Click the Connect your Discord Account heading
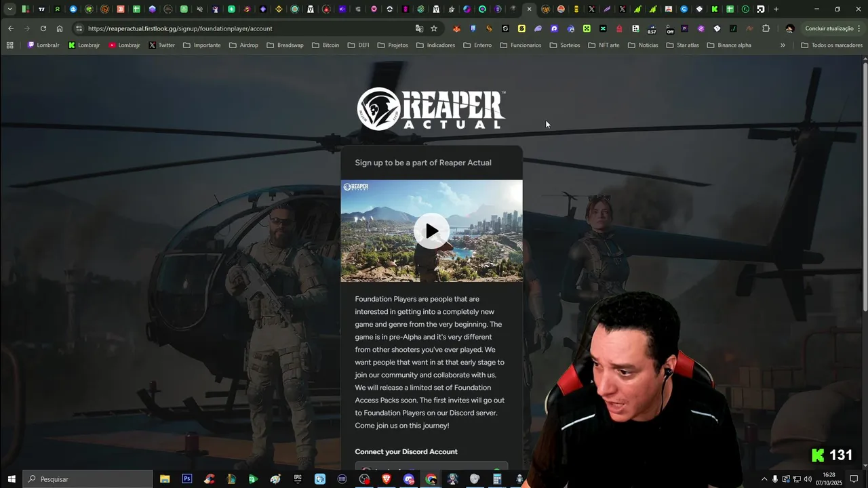The width and height of the screenshot is (868, 488). click(x=406, y=451)
